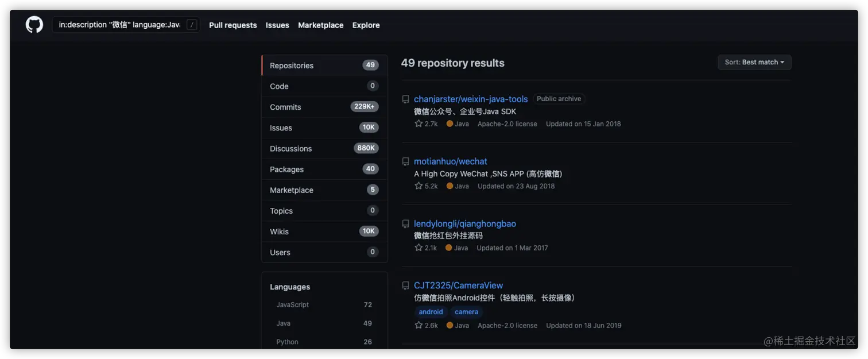Click the Languages heading in sidebar
Viewport: 868px width, 359px height.
pos(290,287)
